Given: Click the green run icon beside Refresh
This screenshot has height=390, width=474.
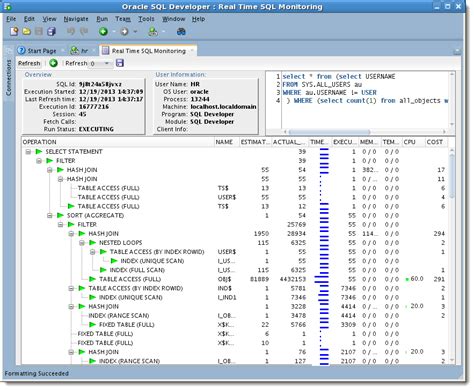Looking at the screenshot, I should pos(53,63).
